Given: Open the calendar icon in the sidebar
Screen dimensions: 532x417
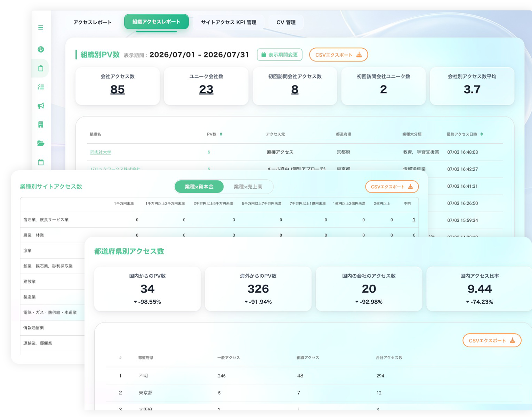Looking at the screenshot, I should 41,162.
